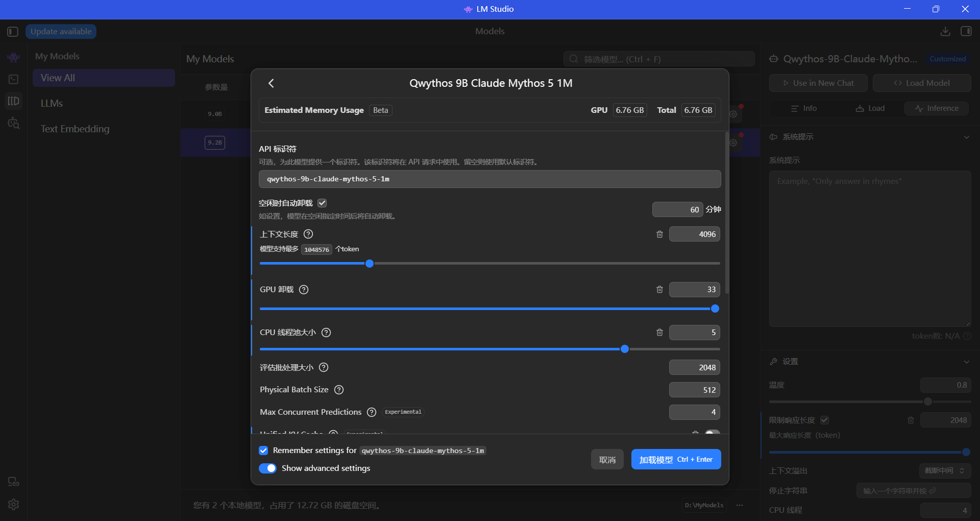This screenshot has width=980, height=521.
Task: Show help for Max Concurrent Predictions
Action: pyautogui.click(x=372, y=412)
